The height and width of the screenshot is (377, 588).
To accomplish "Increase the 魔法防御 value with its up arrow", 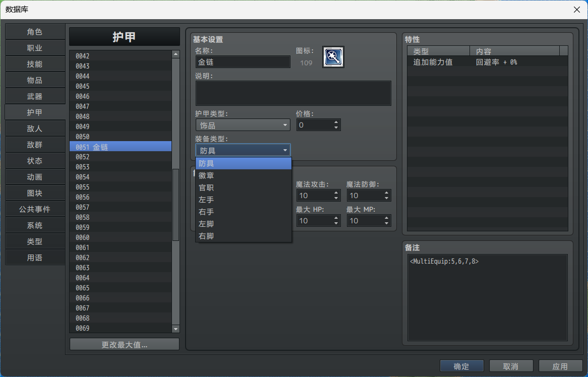I will pos(387,193).
